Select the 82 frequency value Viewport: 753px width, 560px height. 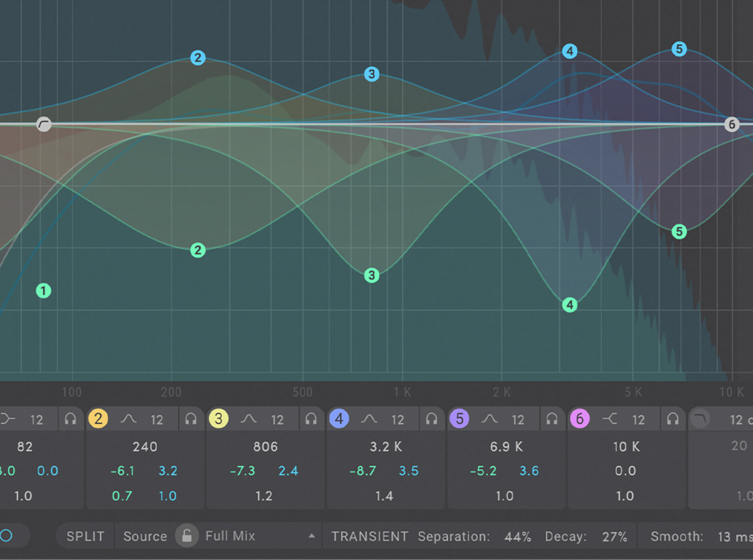tap(25, 447)
